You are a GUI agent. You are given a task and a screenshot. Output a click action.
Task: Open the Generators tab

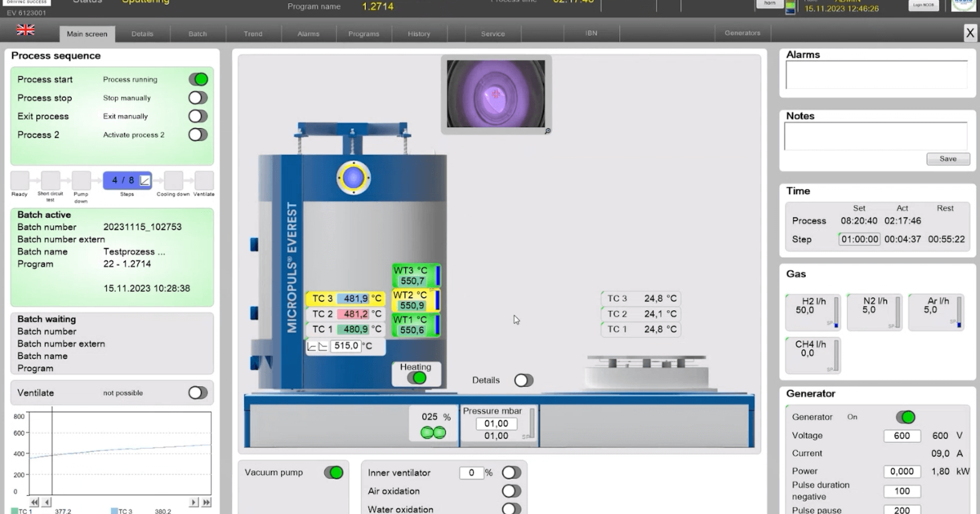point(742,33)
